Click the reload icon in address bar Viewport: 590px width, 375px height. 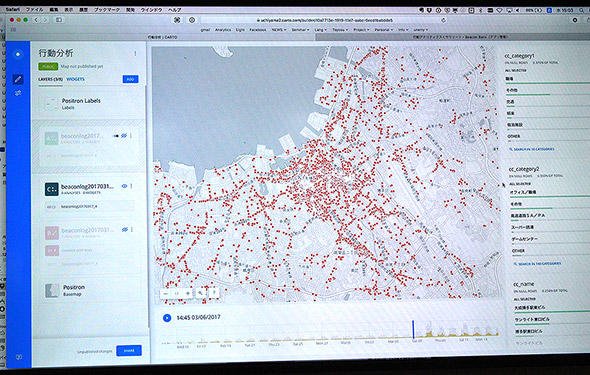(444, 20)
